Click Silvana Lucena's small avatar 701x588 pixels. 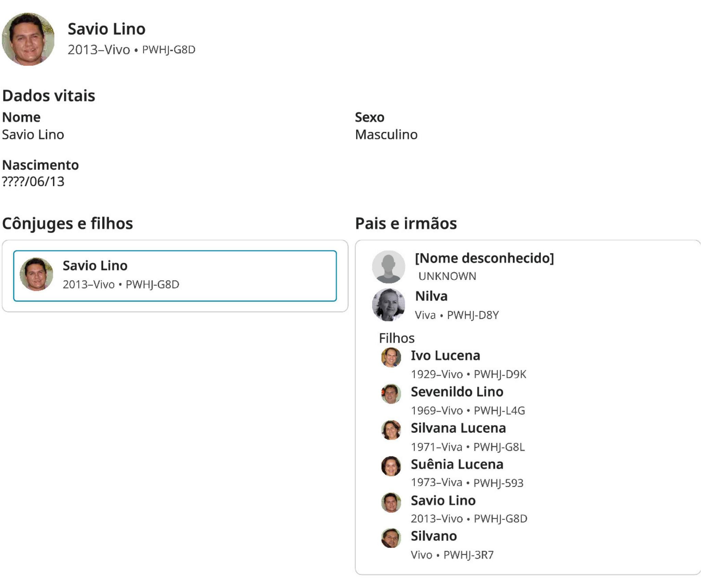point(391,430)
